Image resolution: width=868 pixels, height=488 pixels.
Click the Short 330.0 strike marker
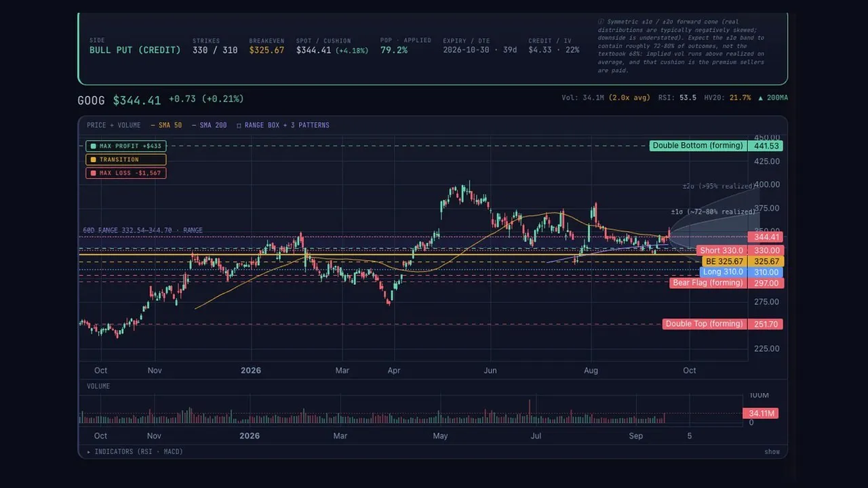(722, 251)
